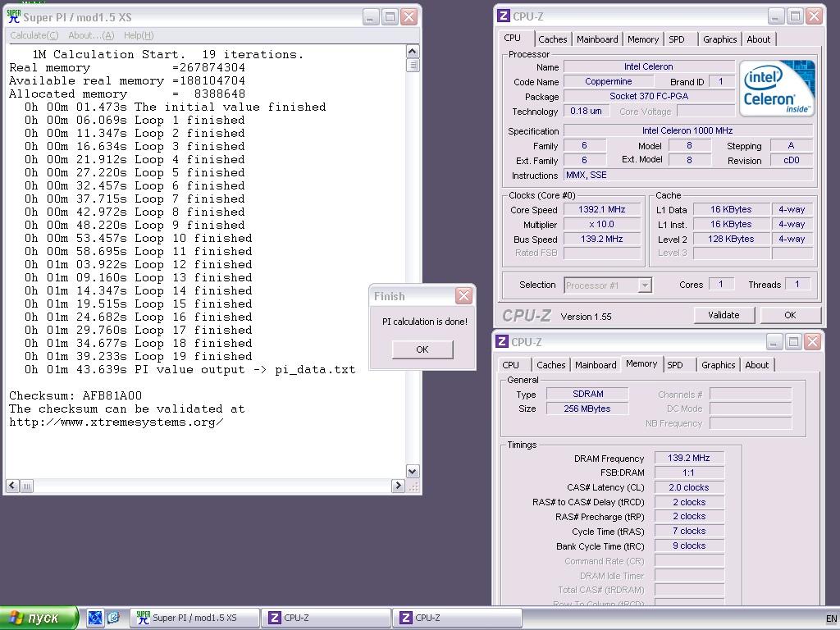The image size is (840, 630).
Task: Minimize the lower CPU-Z window
Action: pyautogui.click(x=774, y=342)
